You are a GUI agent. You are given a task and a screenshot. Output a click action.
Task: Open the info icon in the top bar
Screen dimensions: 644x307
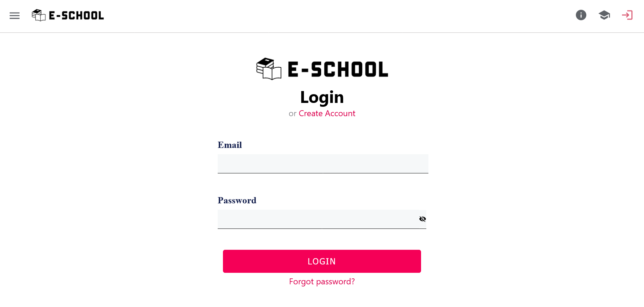pos(581,15)
